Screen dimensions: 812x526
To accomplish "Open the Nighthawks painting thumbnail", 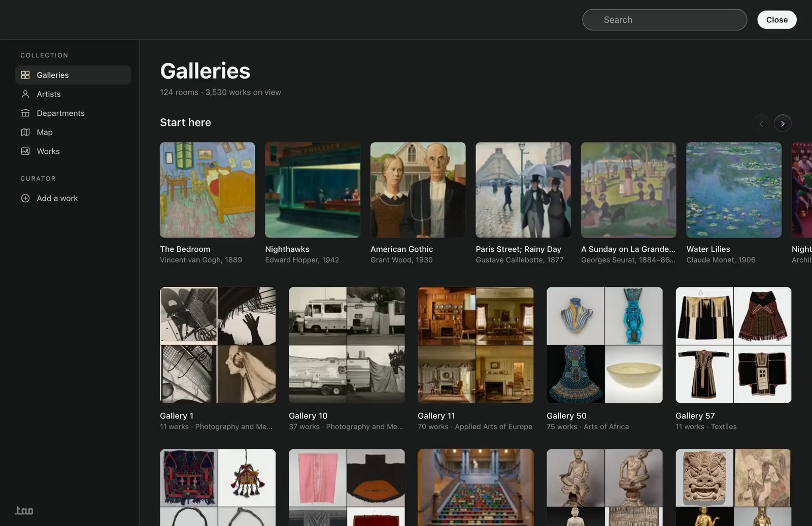I will 313,190.
